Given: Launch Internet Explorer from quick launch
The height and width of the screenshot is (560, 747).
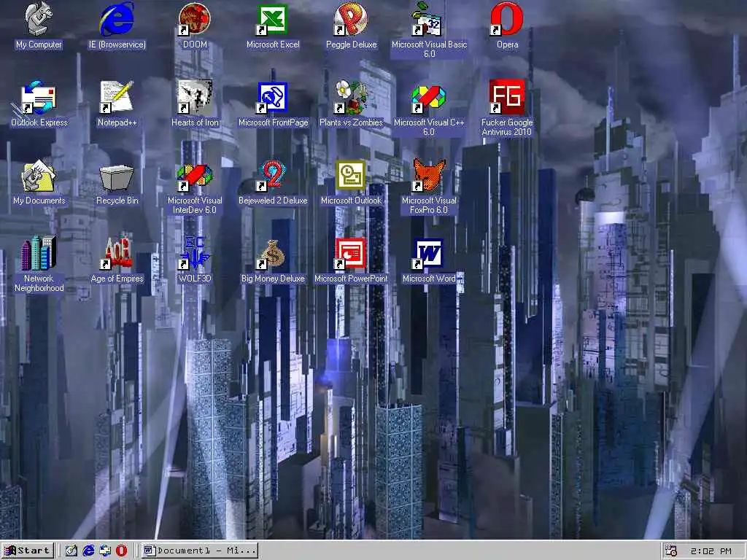Looking at the screenshot, I should click(88, 551).
